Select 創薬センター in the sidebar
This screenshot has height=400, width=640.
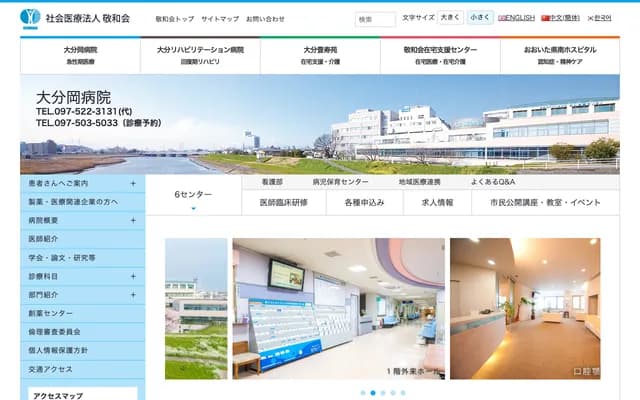pyautogui.click(x=82, y=313)
